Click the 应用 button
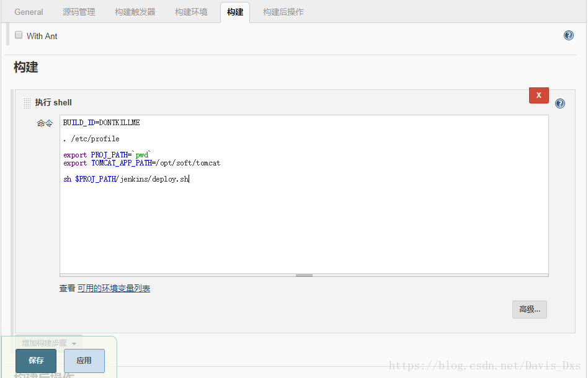 [84, 361]
